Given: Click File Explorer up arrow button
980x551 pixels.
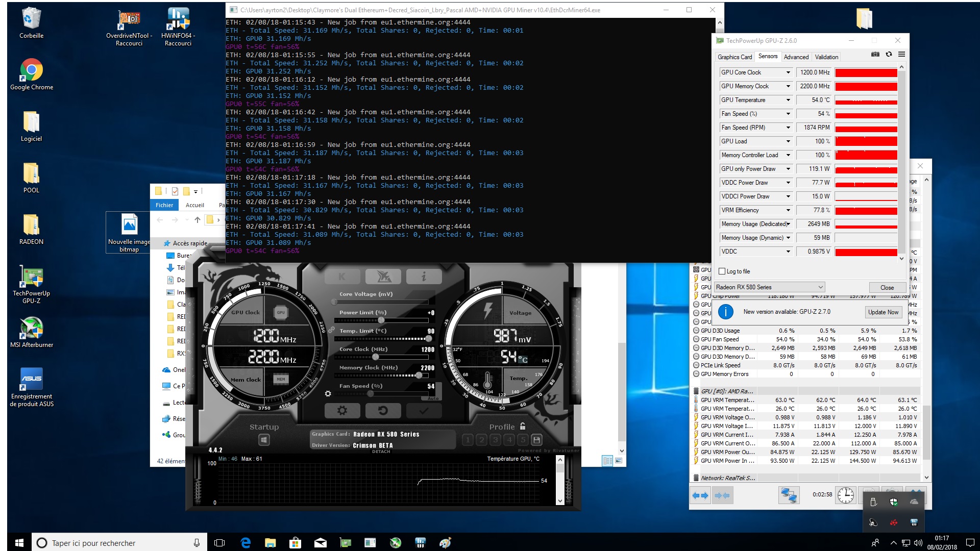Looking at the screenshot, I should tap(198, 220).
